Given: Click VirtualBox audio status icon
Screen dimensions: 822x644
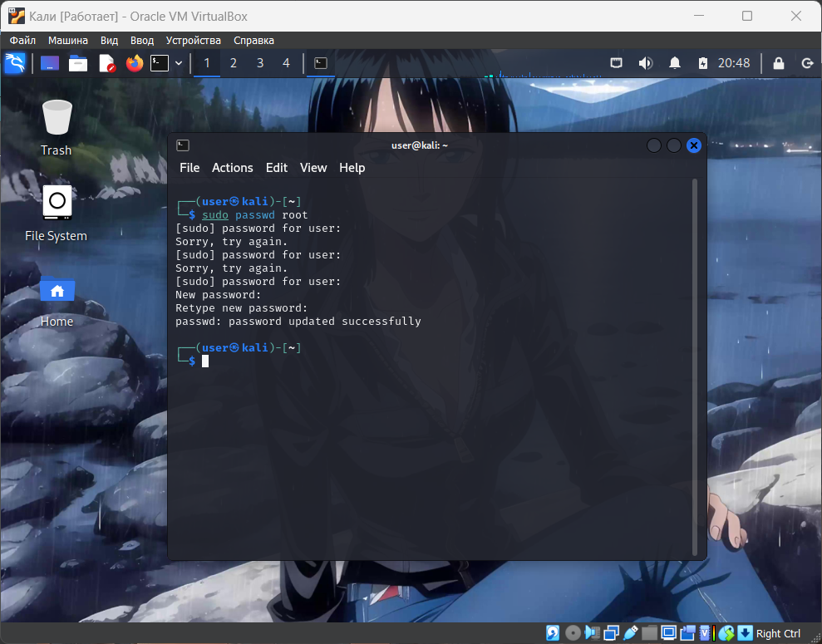Looking at the screenshot, I should tap(592, 633).
